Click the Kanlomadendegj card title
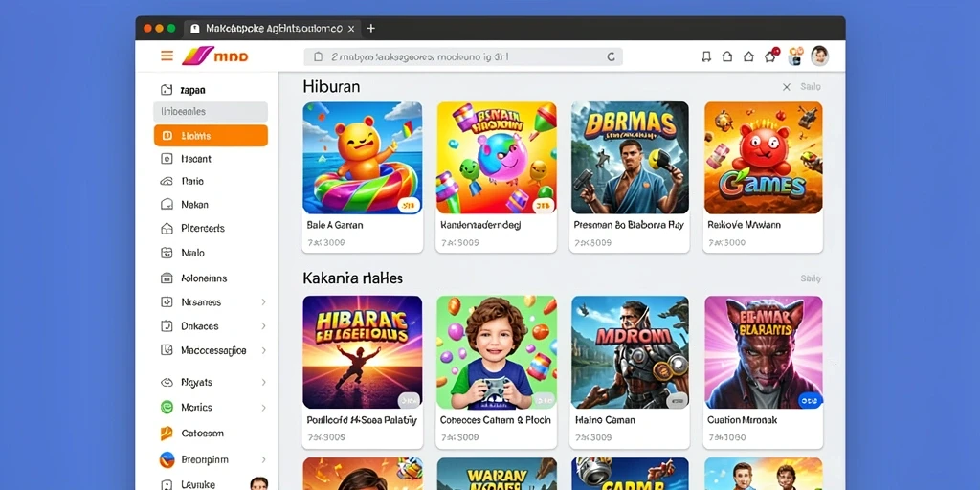 [480, 224]
